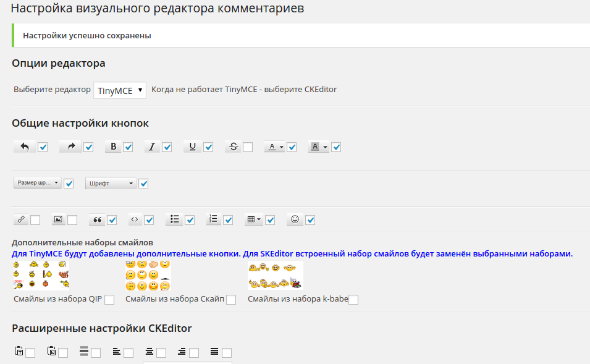Enable smileys from the QIP set
The image size is (590, 364).
click(109, 300)
